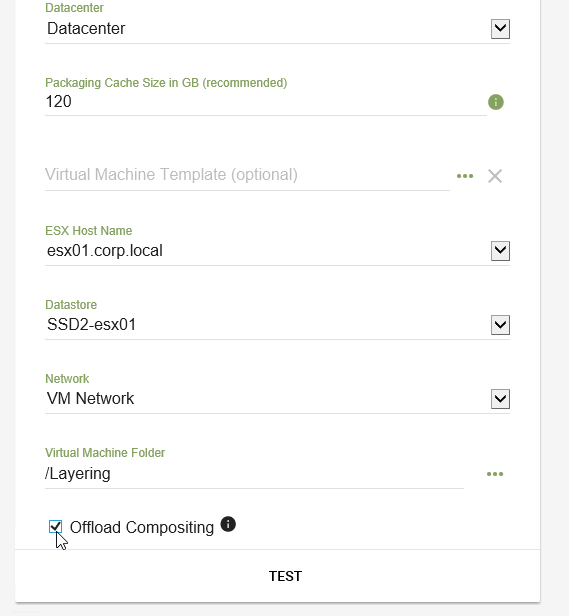Viewport: 569px width, 616px height.
Task: Click the green info icon beside Packaging Cache Size
Action: pyautogui.click(x=496, y=102)
